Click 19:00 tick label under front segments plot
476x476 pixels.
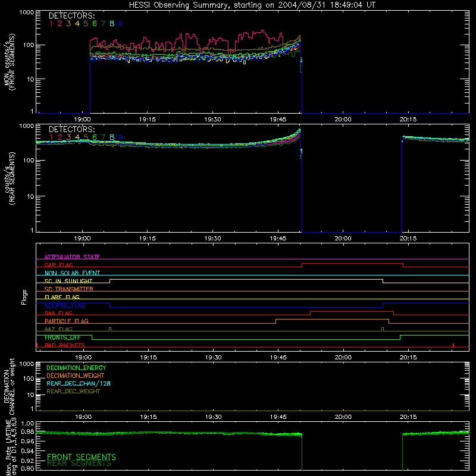(x=82, y=120)
